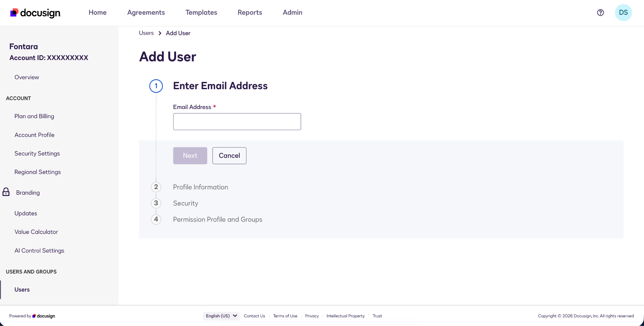The image size is (644, 326).
Task: Click step 2 Profile Information
Action: pos(201,187)
